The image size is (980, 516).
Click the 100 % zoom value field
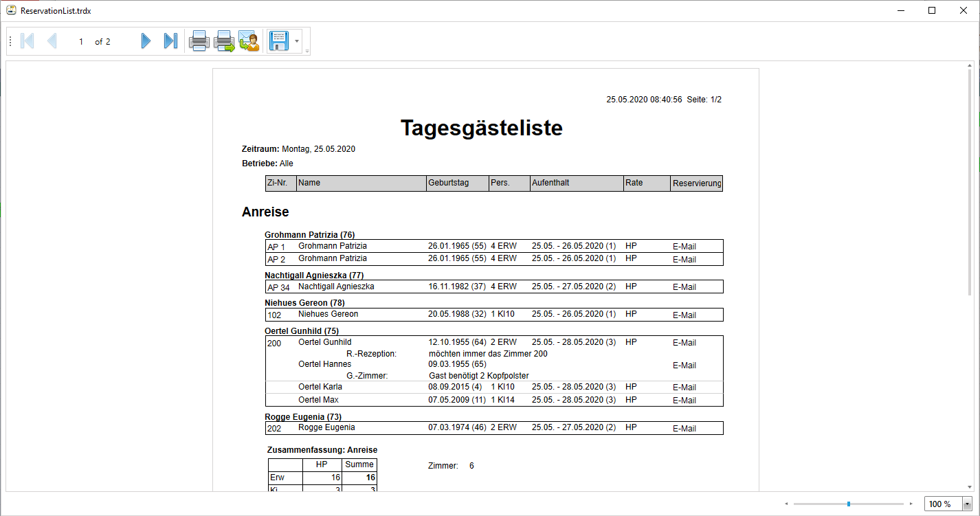click(944, 504)
